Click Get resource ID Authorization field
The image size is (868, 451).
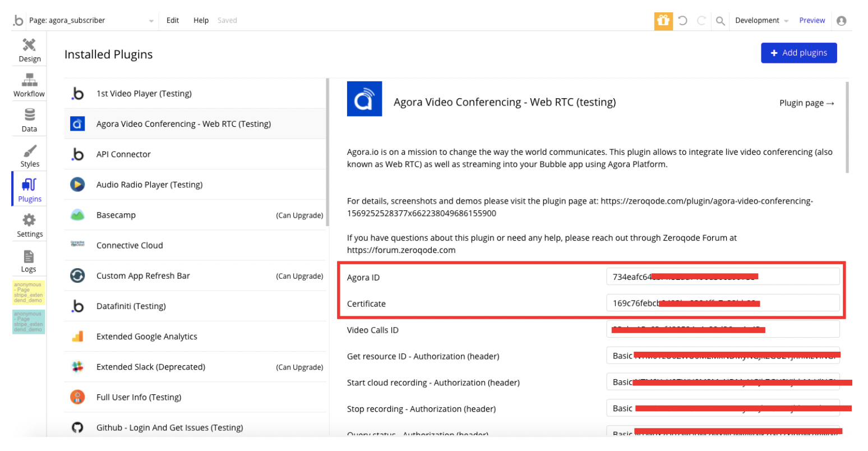coord(723,356)
